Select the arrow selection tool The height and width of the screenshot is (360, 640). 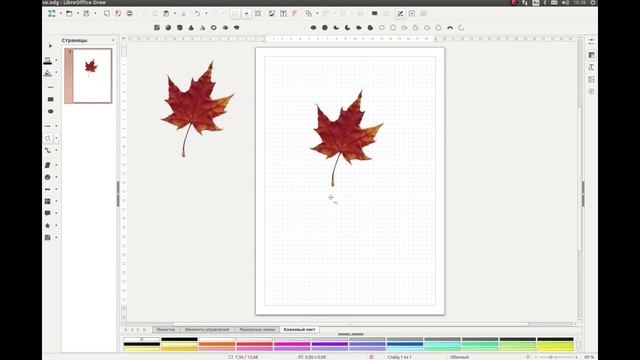[x=51, y=46]
